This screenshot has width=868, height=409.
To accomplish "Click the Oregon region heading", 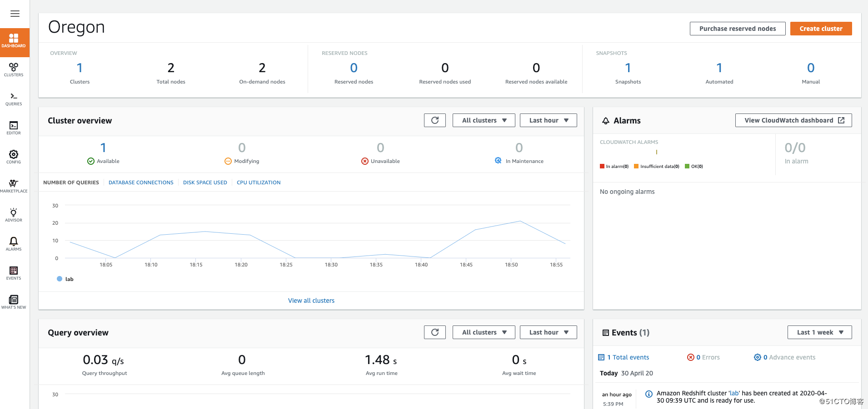I will click(76, 27).
